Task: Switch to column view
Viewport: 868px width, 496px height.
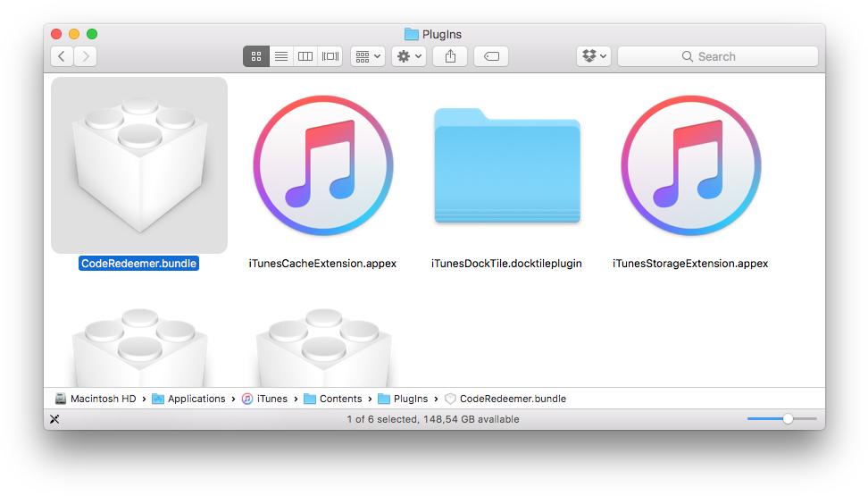Action: (x=305, y=56)
